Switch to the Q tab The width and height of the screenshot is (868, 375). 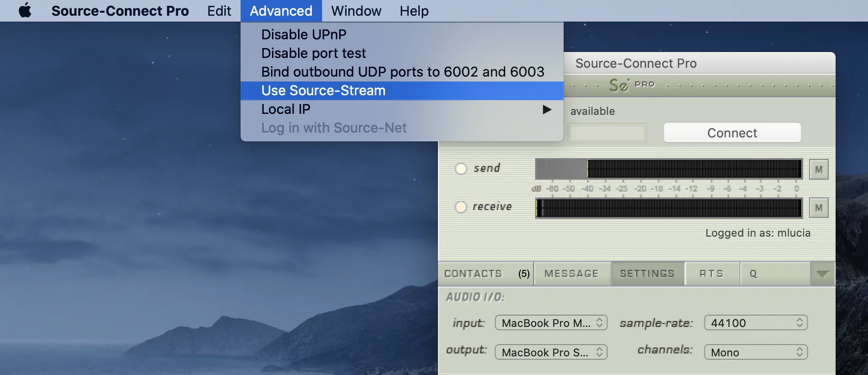click(775, 273)
